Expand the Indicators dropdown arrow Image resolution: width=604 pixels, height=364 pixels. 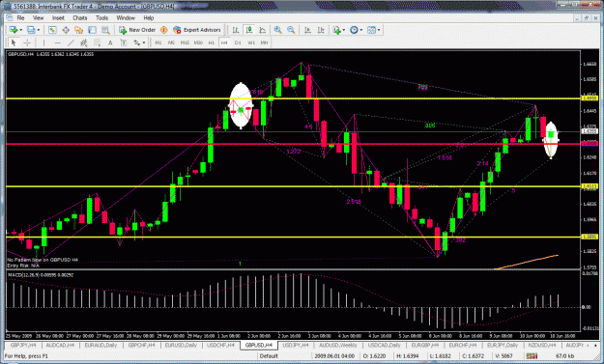point(344,30)
